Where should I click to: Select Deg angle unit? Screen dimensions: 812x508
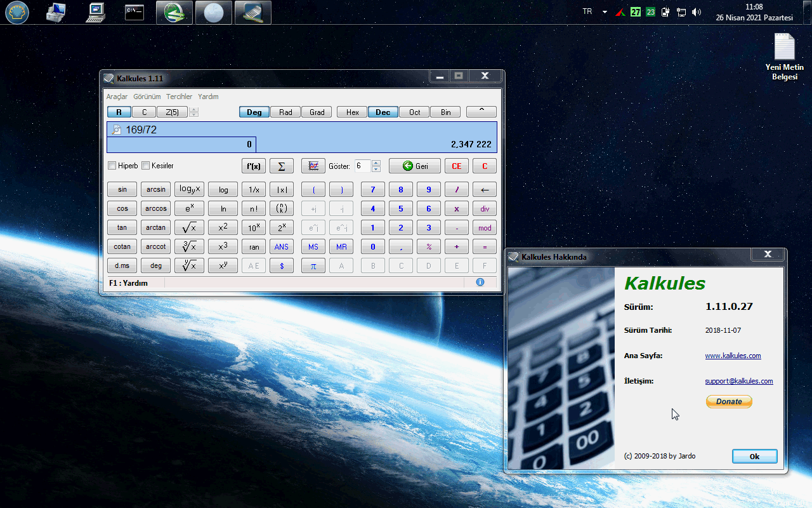[x=254, y=112]
